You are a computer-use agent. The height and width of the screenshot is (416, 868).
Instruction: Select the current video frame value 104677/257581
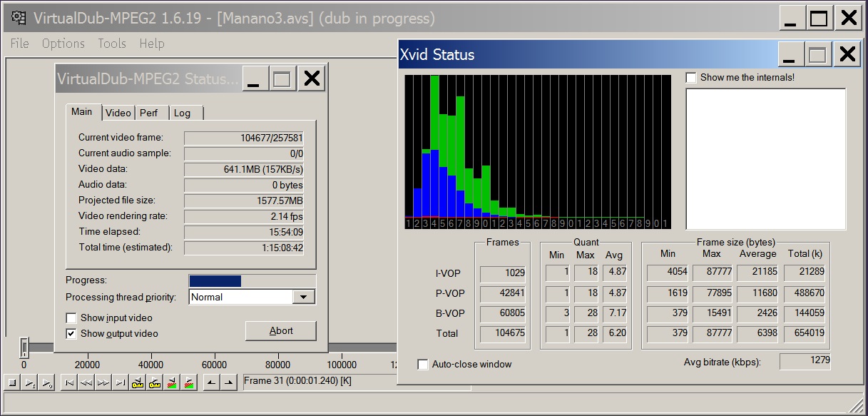click(x=244, y=138)
